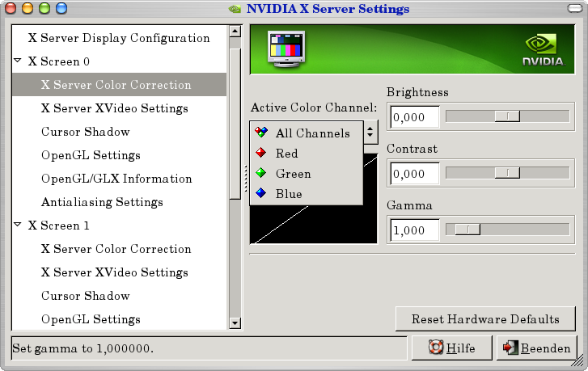The height and width of the screenshot is (371, 588).
Task: Click the Brightness slider handle
Action: pyautogui.click(x=507, y=116)
